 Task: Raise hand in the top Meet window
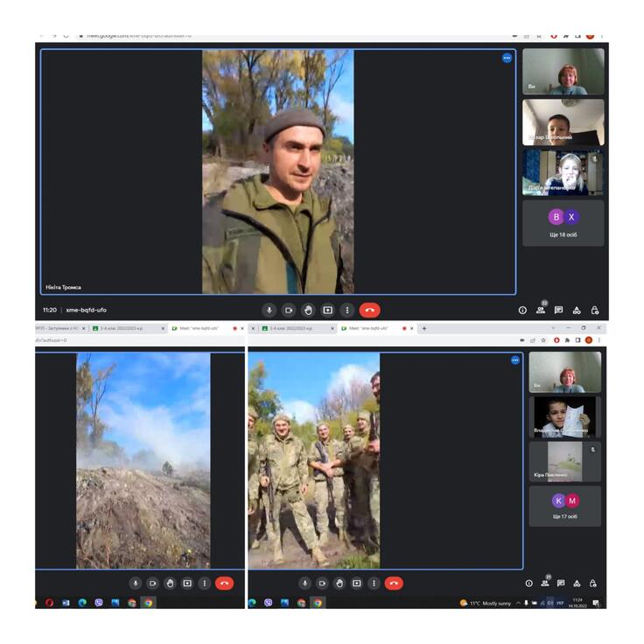point(308,310)
